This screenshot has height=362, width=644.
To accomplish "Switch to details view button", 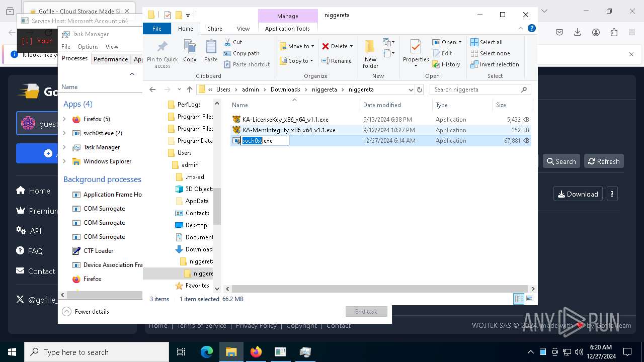I will click(519, 299).
